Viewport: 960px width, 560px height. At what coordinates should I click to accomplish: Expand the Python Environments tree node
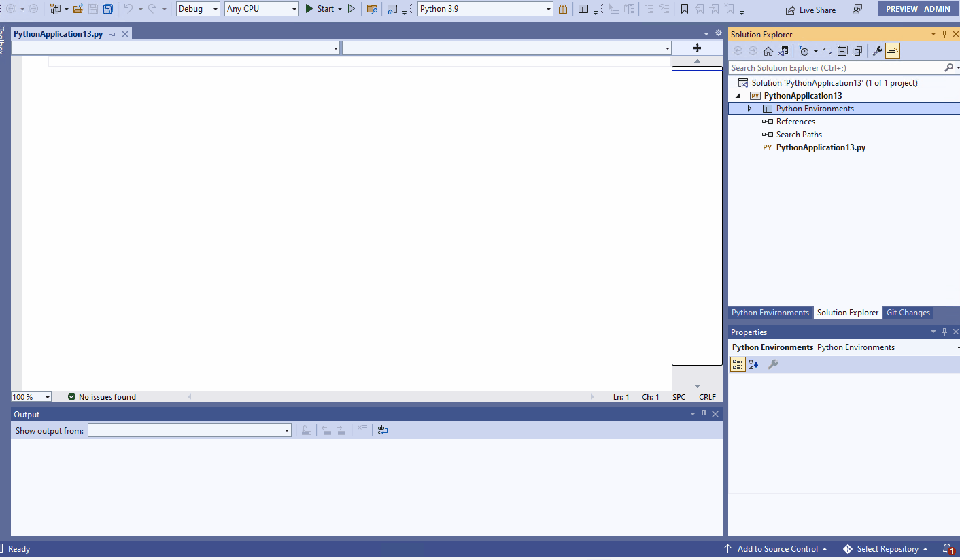[x=750, y=108]
